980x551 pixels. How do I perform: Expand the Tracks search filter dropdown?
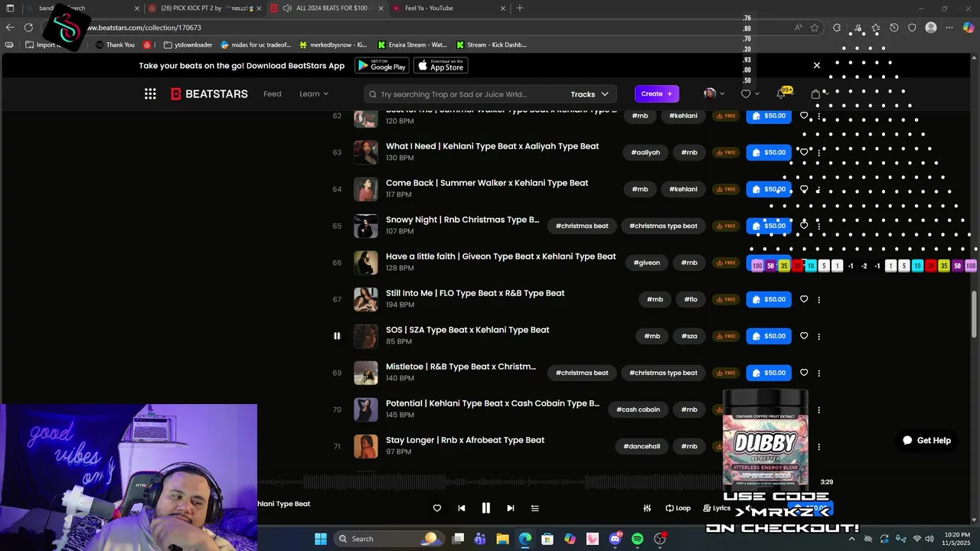[590, 94]
